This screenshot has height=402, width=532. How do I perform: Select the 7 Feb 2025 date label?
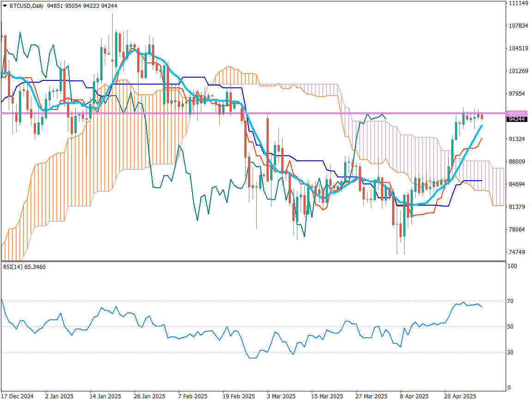[x=193, y=396]
